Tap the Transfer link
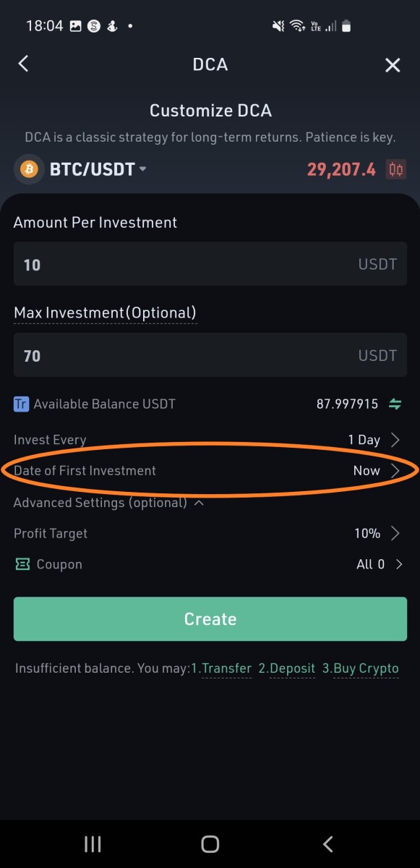The height and width of the screenshot is (868, 420). (221, 668)
